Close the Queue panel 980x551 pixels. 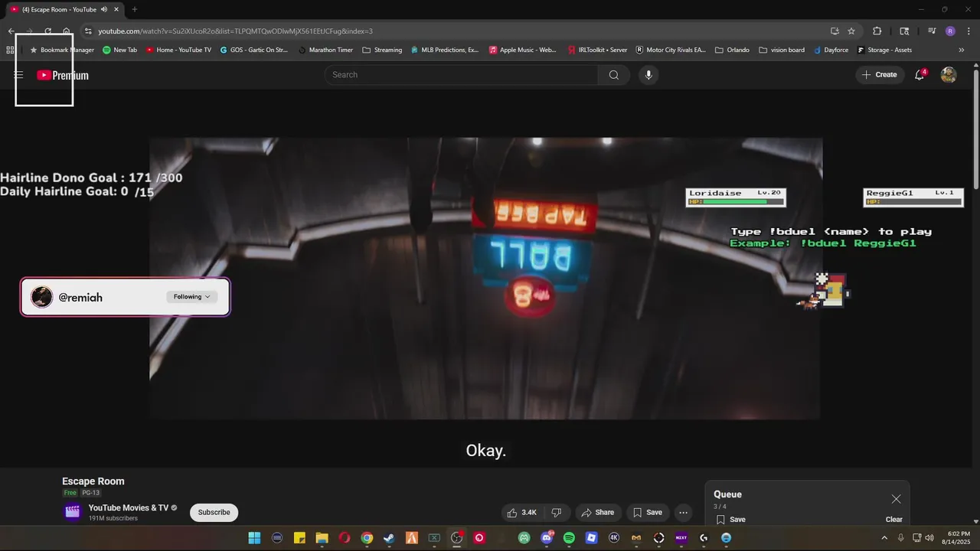point(896,499)
